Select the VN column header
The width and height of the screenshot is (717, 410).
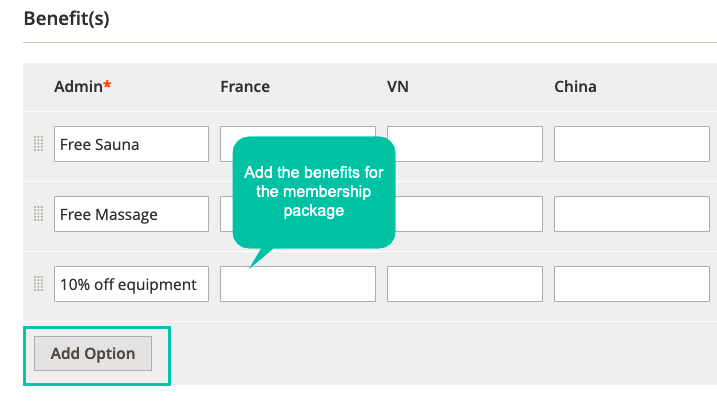(398, 86)
